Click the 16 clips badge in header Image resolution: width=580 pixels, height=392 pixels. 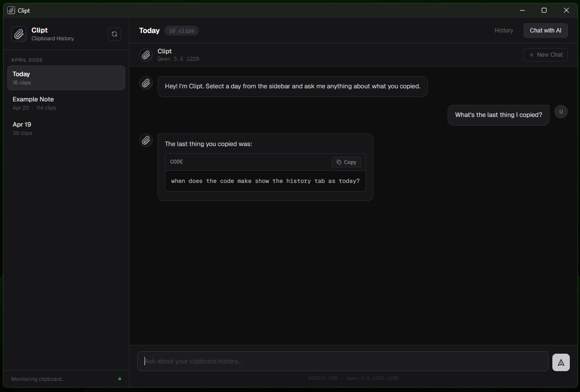tap(182, 31)
